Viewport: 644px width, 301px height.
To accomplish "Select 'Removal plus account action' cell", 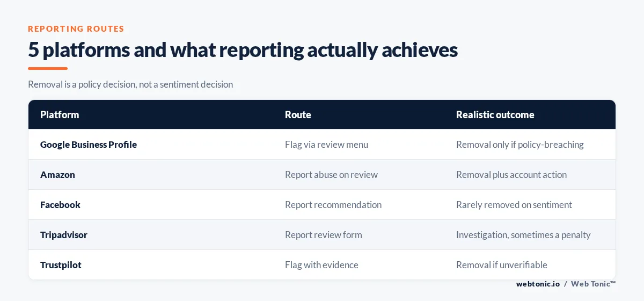I will point(511,175).
